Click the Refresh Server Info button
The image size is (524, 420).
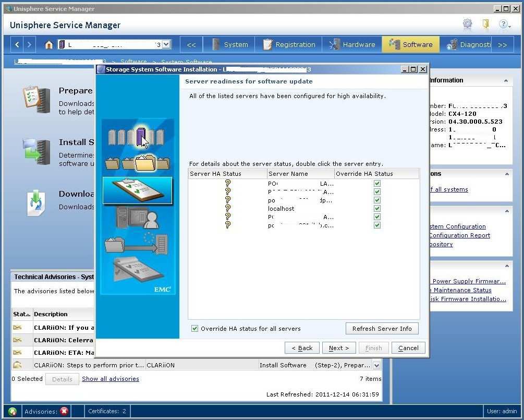coord(382,329)
